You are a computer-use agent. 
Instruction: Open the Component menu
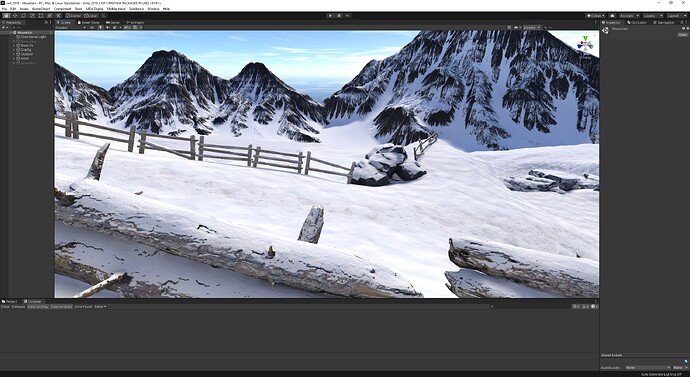[62, 8]
